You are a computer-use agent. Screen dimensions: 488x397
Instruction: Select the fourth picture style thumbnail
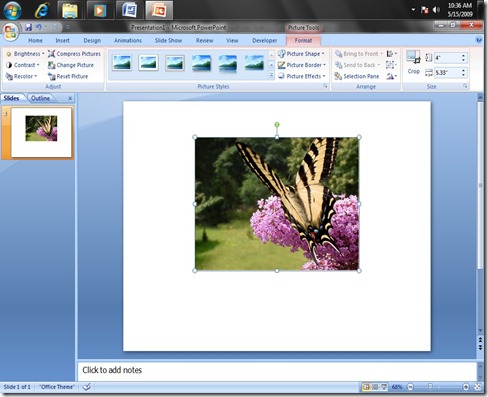pyautogui.click(x=201, y=63)
